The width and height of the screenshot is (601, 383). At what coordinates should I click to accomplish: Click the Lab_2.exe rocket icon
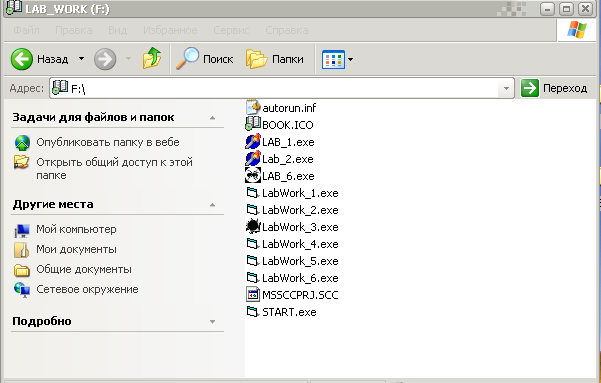coord(253,158)
